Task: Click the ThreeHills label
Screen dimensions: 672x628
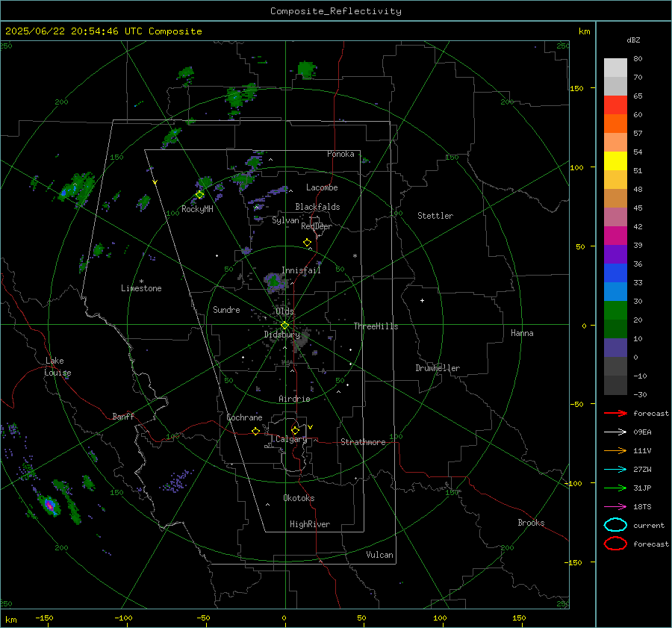Action: click(x=376, y=326)
